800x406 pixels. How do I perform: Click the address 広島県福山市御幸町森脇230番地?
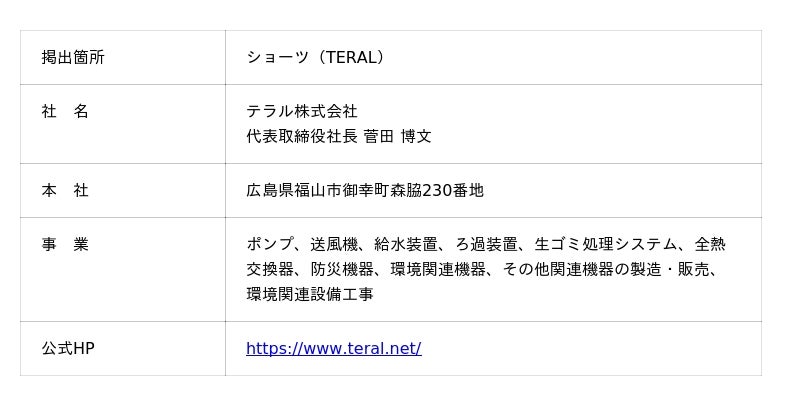(365, 190)
